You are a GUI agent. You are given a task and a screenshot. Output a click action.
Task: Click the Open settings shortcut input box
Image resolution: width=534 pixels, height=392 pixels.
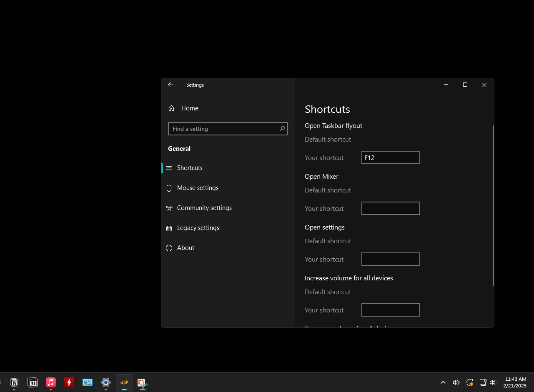click(391, 259)
